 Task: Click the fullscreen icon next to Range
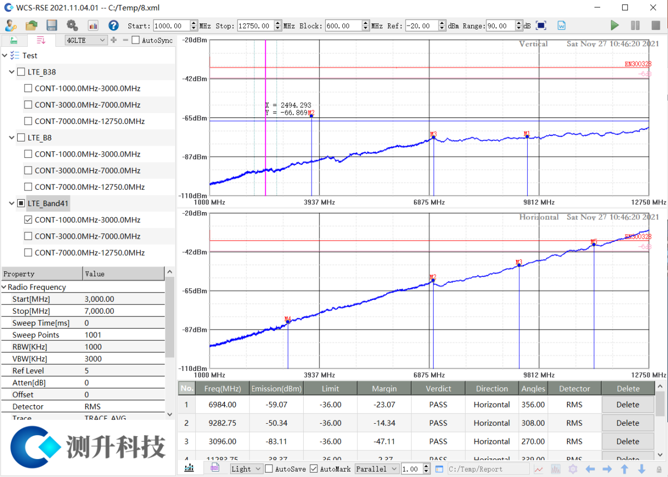[x=541, y=25]
